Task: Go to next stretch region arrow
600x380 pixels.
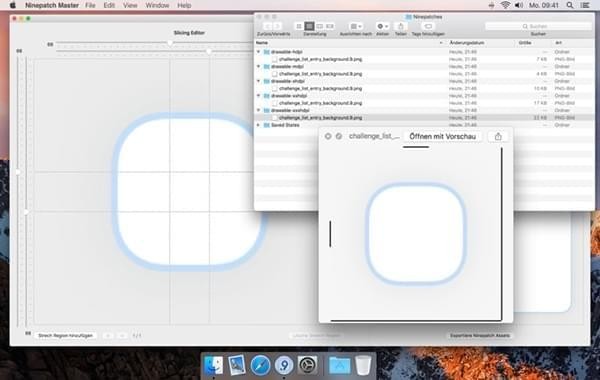Action: pyautogui.click(x=122, y=336)
